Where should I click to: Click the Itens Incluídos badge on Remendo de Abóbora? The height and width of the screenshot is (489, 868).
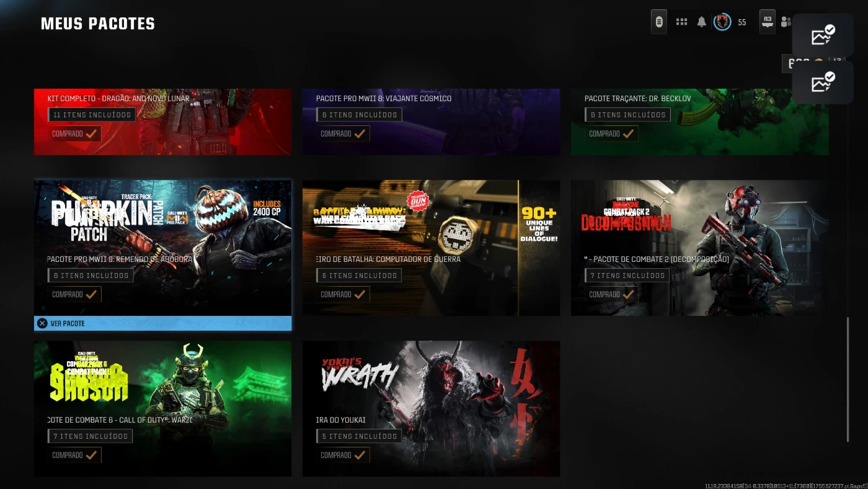coord(91,276)
